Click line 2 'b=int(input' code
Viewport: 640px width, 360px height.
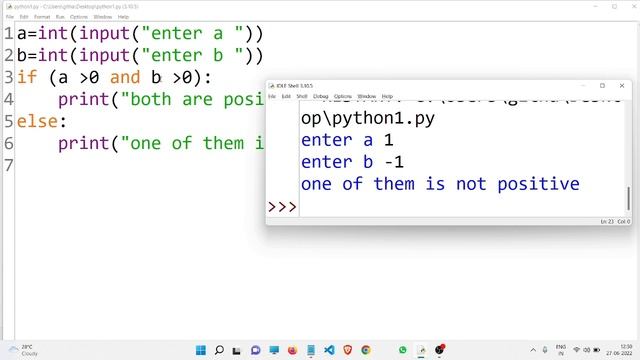point(140,55)
